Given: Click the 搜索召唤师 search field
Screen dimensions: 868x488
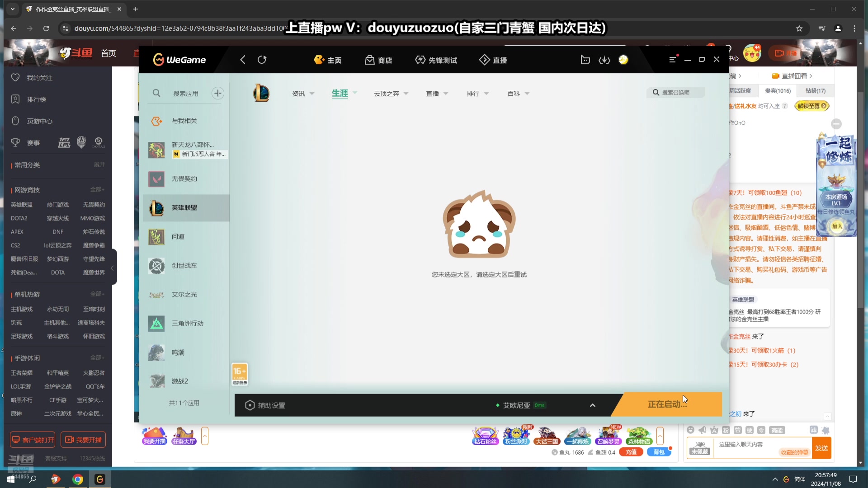Looking at the screenshot, I should click(x=676, y=92).
